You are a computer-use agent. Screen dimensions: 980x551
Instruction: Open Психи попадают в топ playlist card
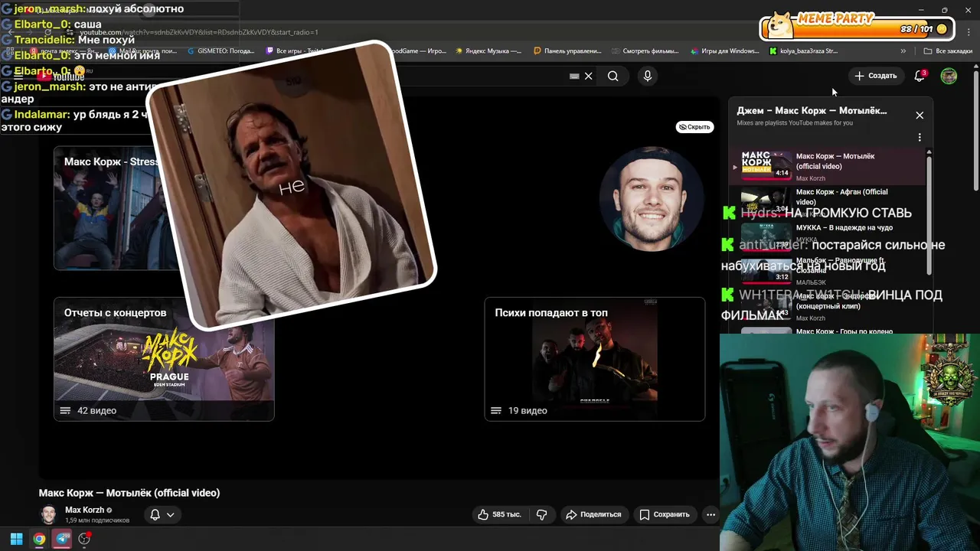coord(595,359)
